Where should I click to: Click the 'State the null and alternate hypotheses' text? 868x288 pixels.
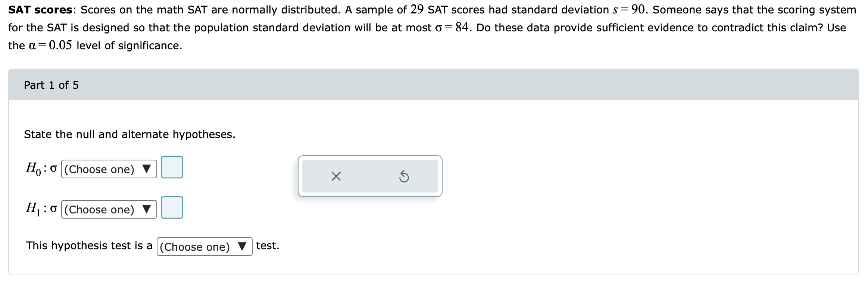[129, 134]
